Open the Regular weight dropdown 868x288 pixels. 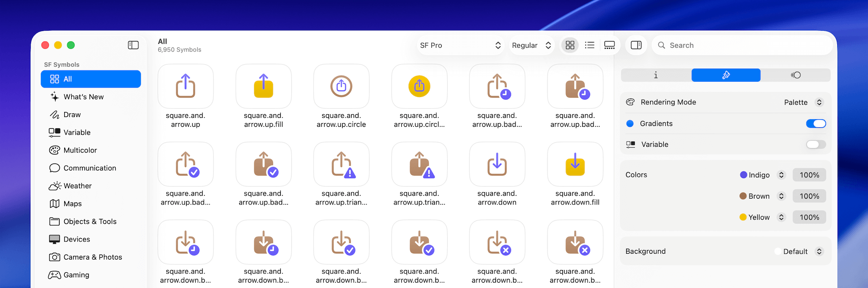point(531,45)
